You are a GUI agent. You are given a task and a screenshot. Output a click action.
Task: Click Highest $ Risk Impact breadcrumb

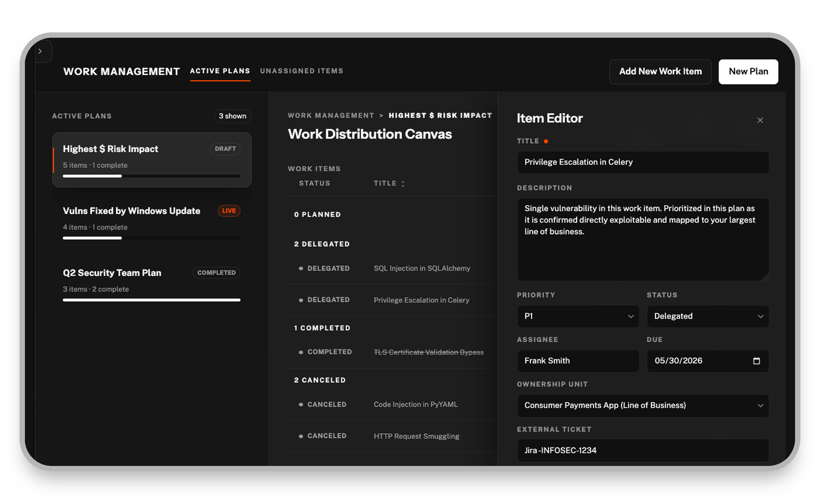point(441,115)
